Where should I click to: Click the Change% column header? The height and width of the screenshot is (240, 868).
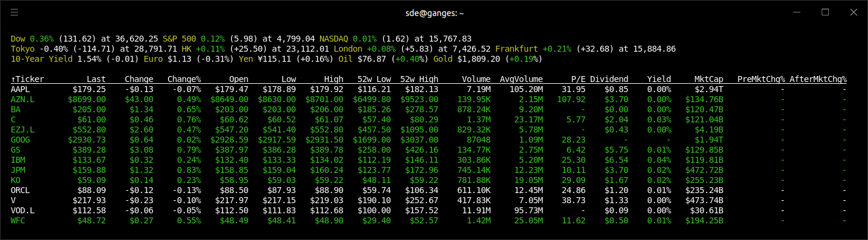coord(184,79)
